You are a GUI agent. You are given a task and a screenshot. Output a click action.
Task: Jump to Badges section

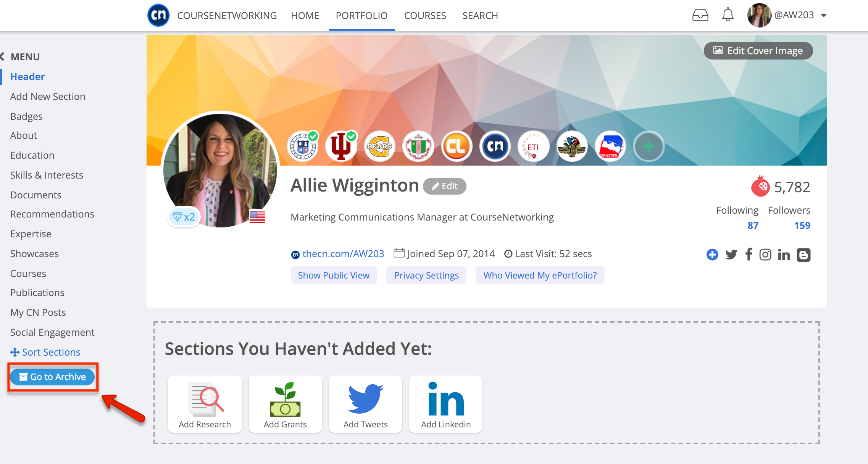pyautogui.click(x=26, y=116)
